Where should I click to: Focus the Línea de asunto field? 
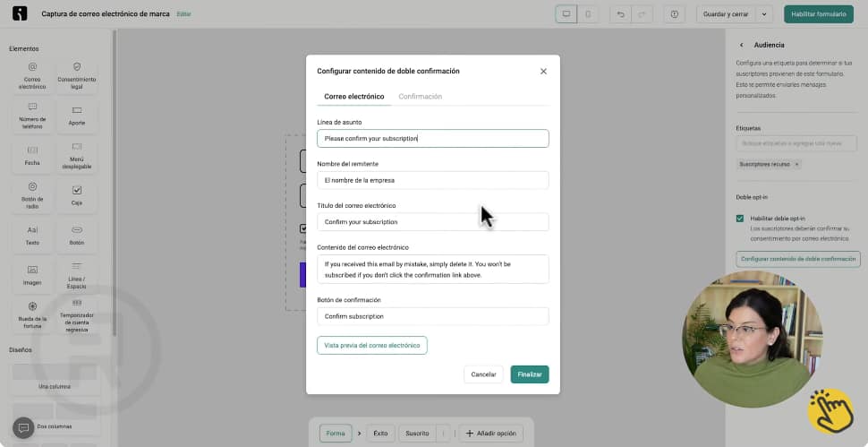click(433, 139)
